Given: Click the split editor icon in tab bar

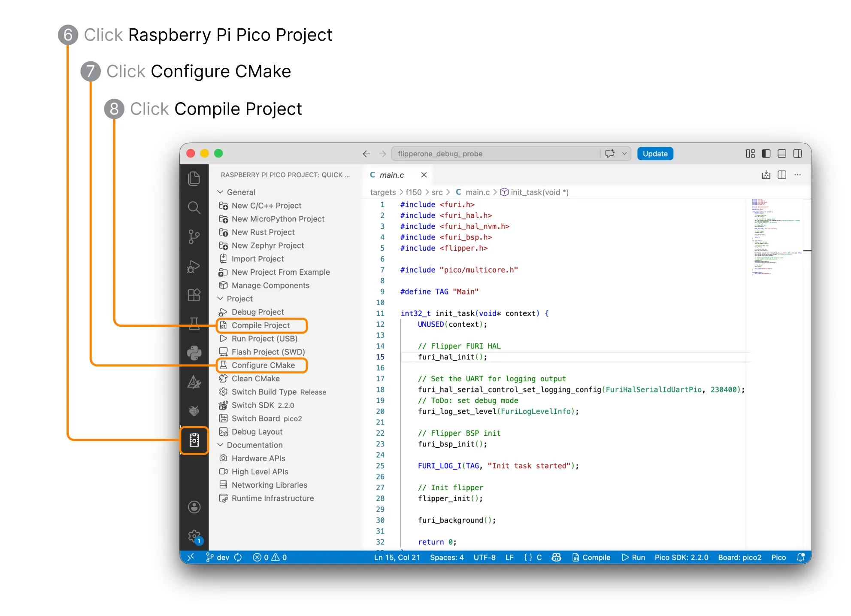Looking at the screenshot, I should tap(782, 175).
